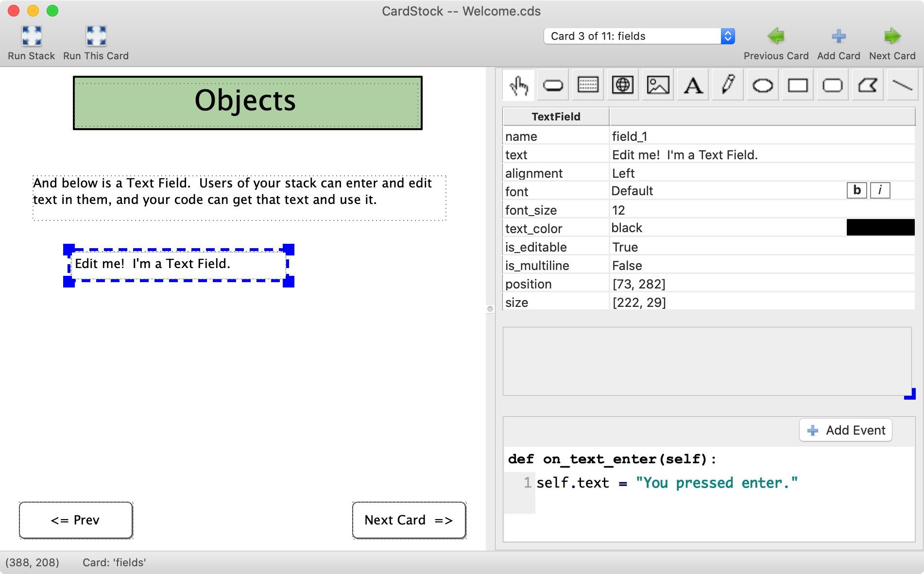This screenshot has height=574, width=924.
Task: Select the 'Edit me!' text field on card
Action: pos(179,265)
